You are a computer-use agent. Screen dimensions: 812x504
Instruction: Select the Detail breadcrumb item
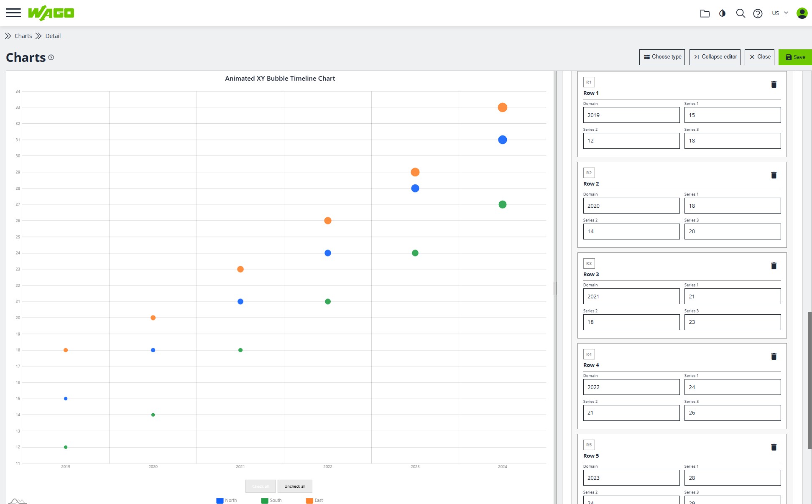click(53, 36)
